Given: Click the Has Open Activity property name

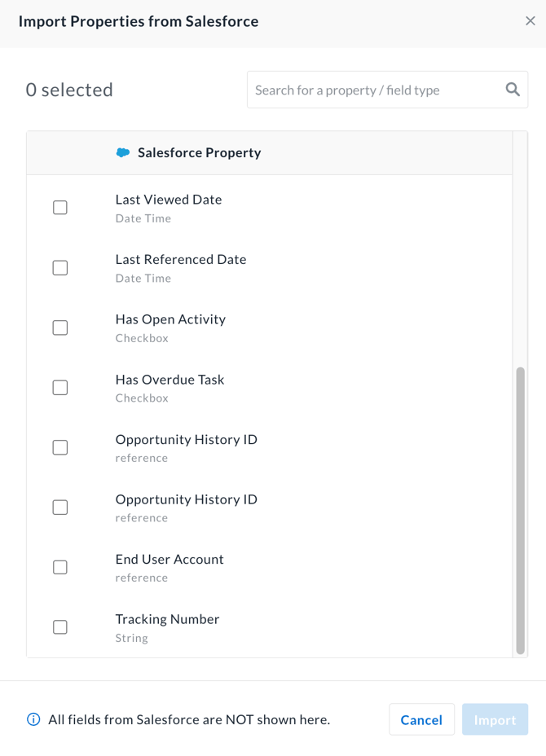Looking at the screenshot, I should click(170, 319).
